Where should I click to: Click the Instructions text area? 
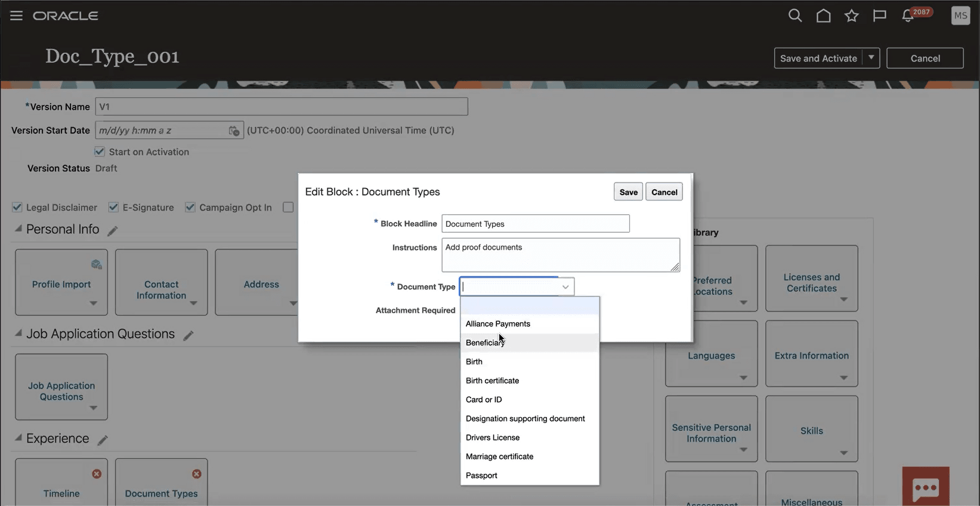click(561, 255)
